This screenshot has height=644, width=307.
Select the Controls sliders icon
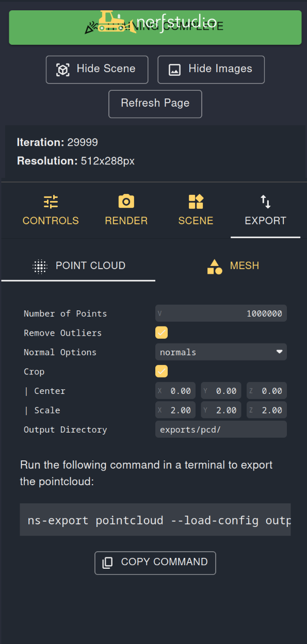tap(51, 202)
